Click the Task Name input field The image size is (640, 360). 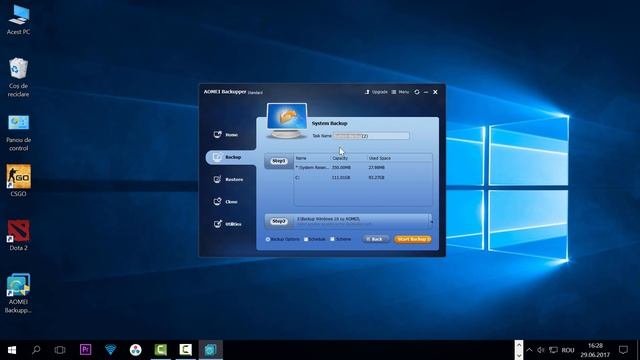tap(371, 136)
